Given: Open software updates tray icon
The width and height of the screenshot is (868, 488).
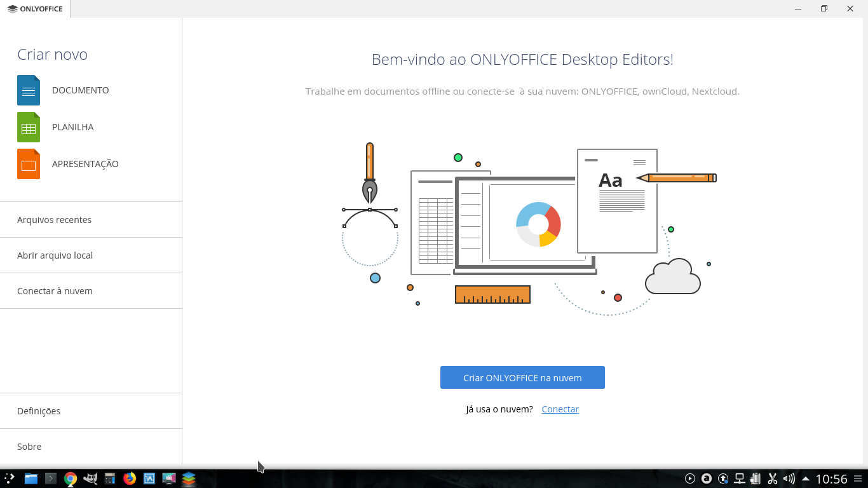Looking at the screenshot, I should (723, 478).
